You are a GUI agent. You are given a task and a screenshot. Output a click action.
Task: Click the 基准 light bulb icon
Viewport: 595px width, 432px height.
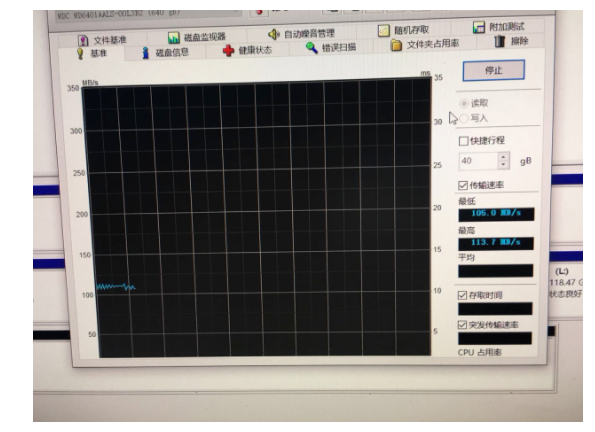coord(80,54)
